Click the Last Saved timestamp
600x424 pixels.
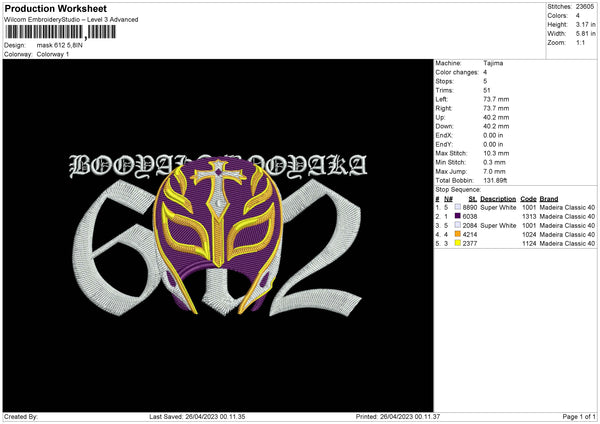point(197,417)
